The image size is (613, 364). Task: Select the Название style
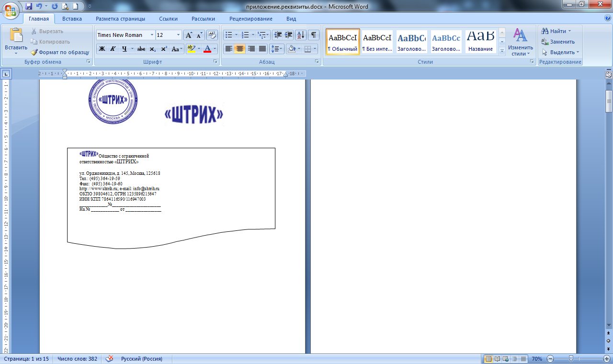(x=481, y=42)
